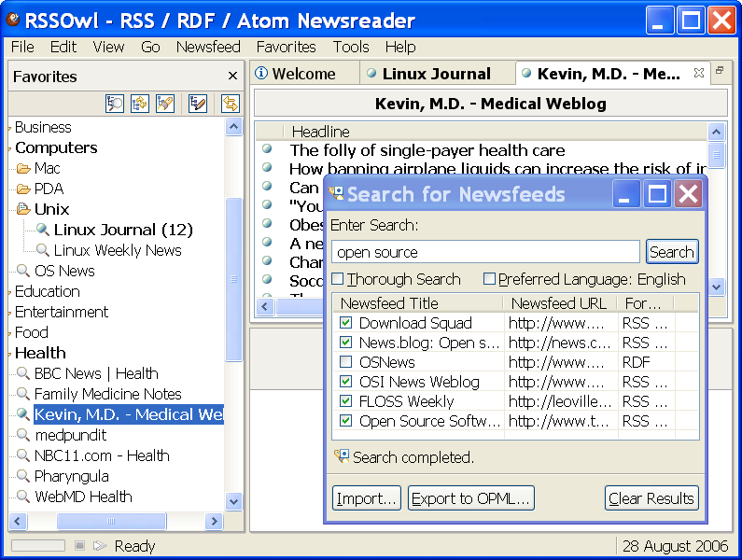The width and height of the screenshot is (742, 560).
Task: Click the Export to OPML... button
Action: 470,498
